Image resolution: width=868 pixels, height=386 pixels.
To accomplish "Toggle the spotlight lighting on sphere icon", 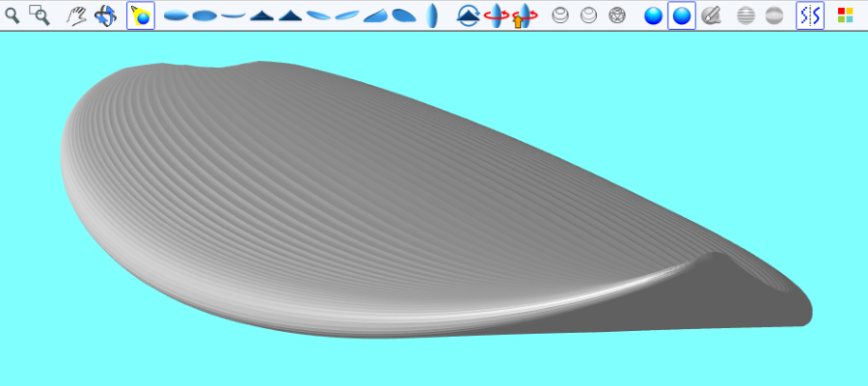I will pyautogui.click(x=141, y=15).
